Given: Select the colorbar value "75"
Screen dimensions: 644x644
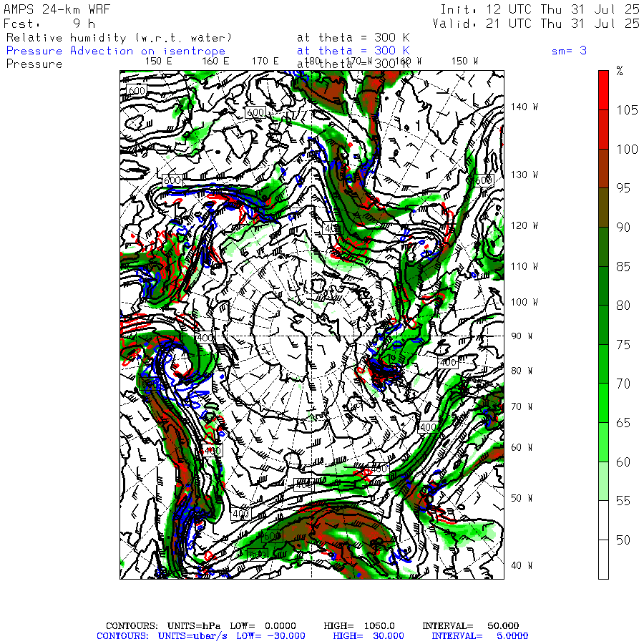Looking at the screenshot, I should [x=623, y=345].
